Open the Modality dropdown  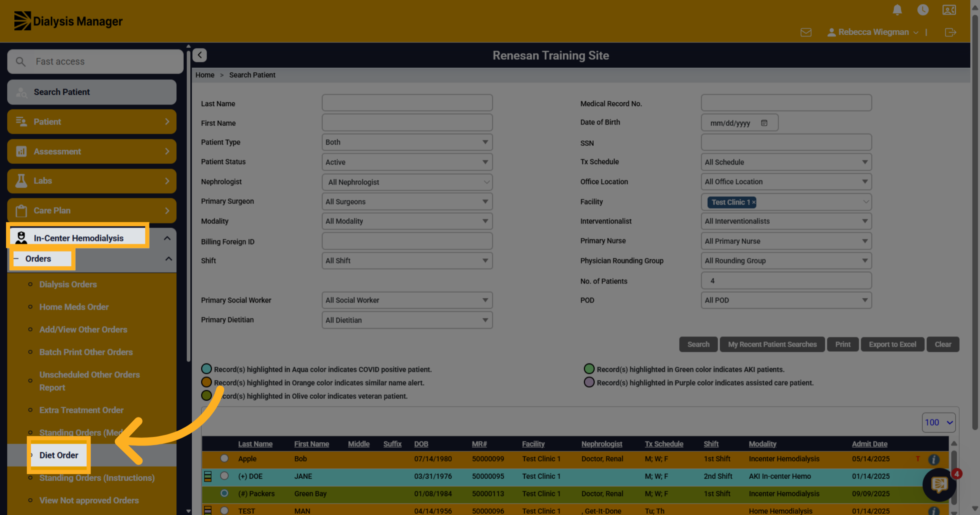[407, 221]
